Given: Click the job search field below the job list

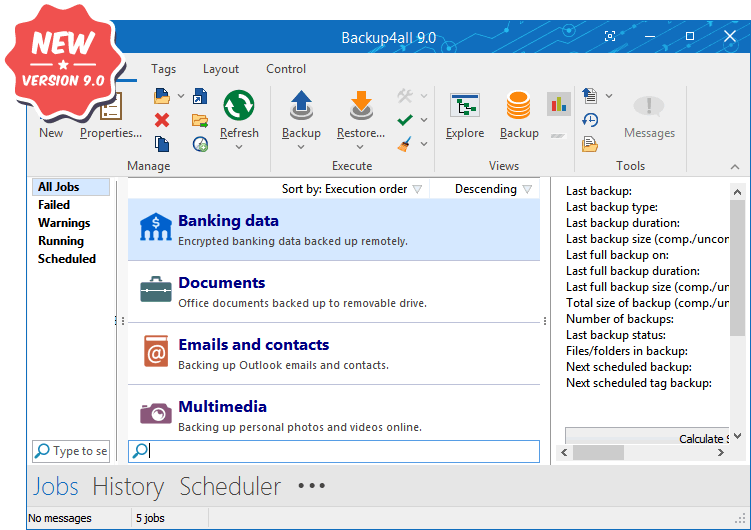Looking at the screenshot, I should (x=334, y=451).
